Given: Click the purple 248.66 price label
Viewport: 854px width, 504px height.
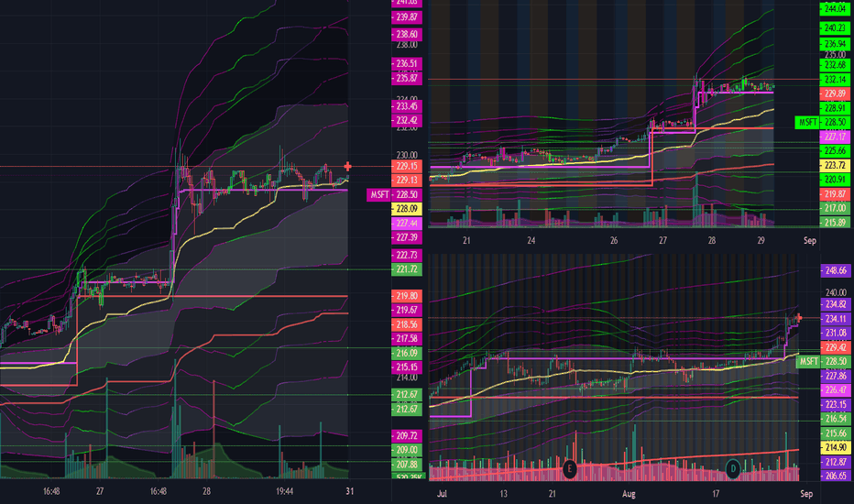Looking at the screenshot, I should (836, 270).
